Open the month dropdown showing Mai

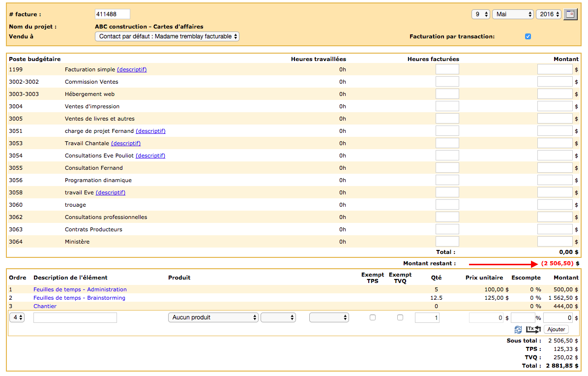point(512,14)
